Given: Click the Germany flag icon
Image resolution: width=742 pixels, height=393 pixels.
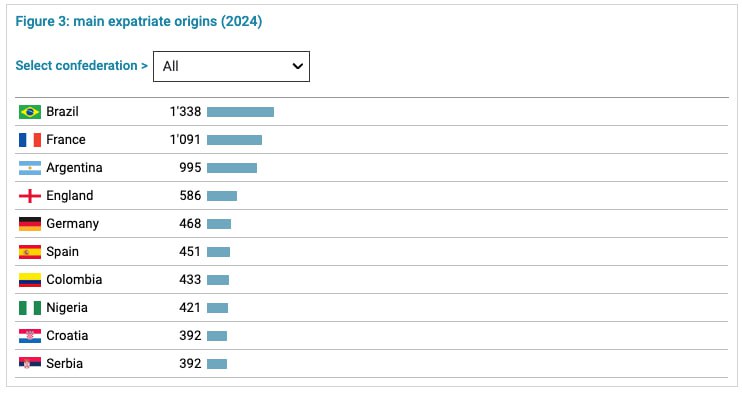Looking at the screenshot, I should pos(30,223).
